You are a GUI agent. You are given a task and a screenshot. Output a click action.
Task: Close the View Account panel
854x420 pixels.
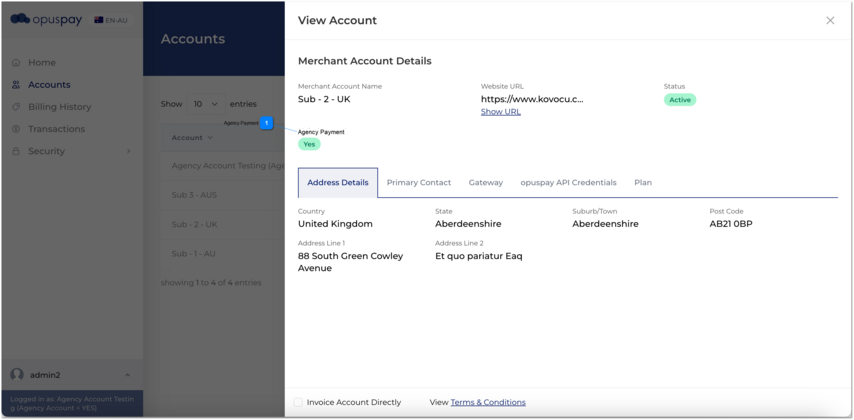click(830, 20)
